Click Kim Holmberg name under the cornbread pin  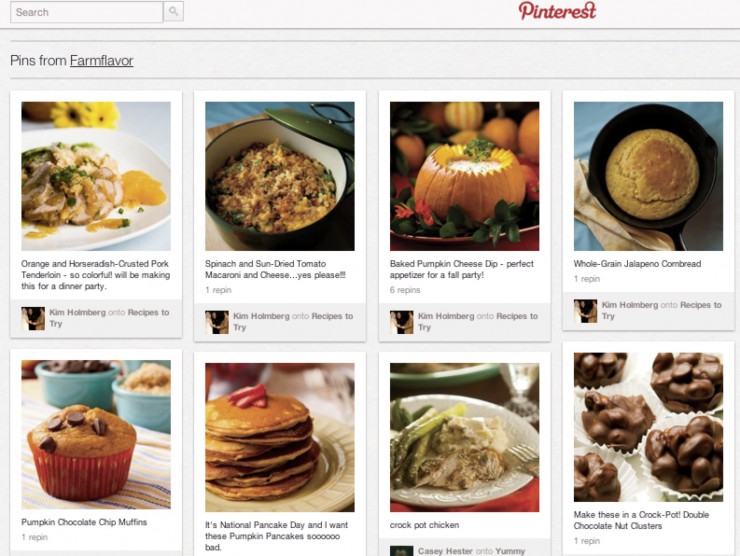[630, 305]
